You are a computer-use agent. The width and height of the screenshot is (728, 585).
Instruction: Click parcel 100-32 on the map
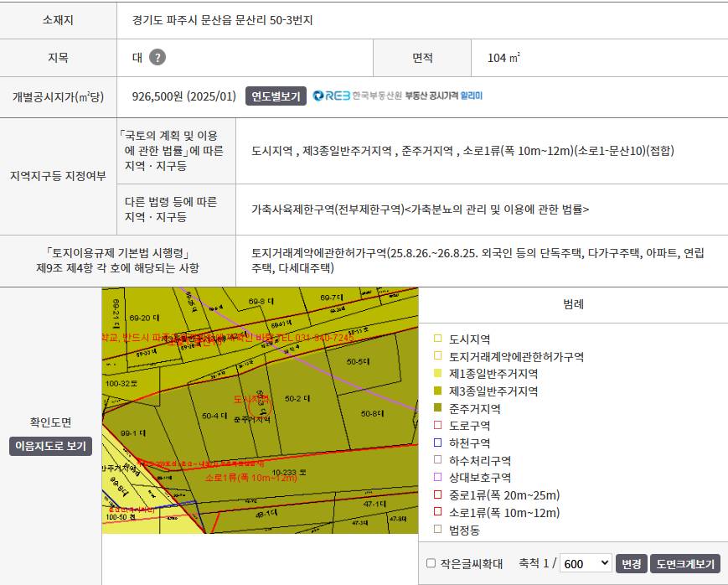(x=121, y=383)
